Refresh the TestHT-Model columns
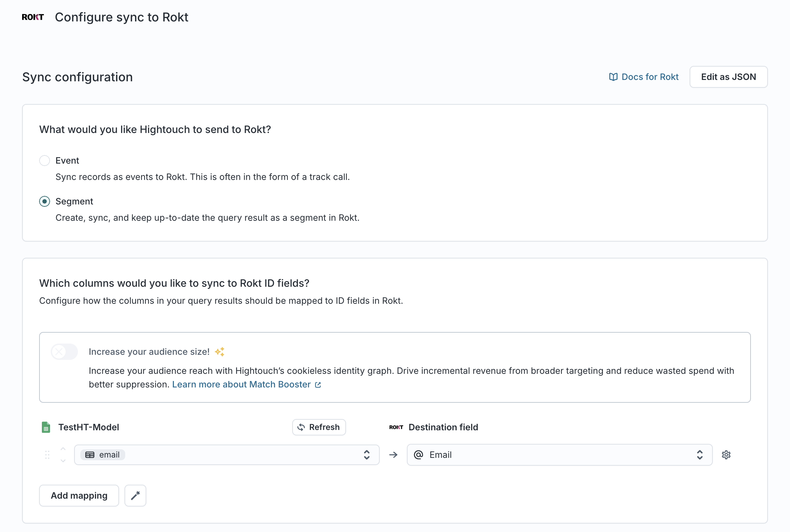This screenshot has width=790, height=532. 319,427
